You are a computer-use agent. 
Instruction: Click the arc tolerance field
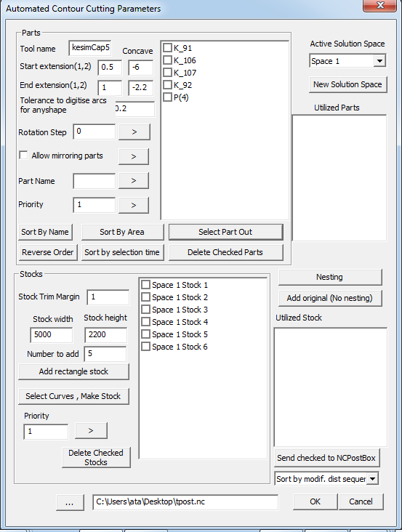(x=134, y=109)
